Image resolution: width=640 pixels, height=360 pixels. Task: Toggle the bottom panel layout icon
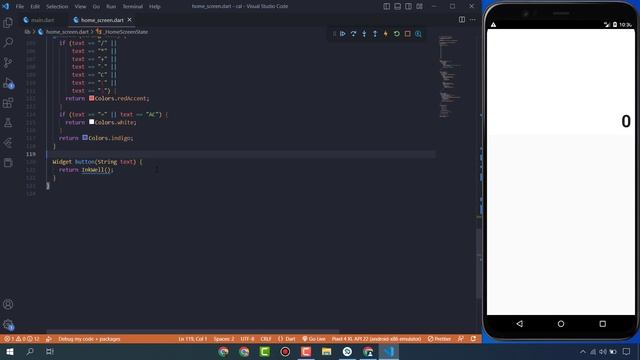click(398, 6)
